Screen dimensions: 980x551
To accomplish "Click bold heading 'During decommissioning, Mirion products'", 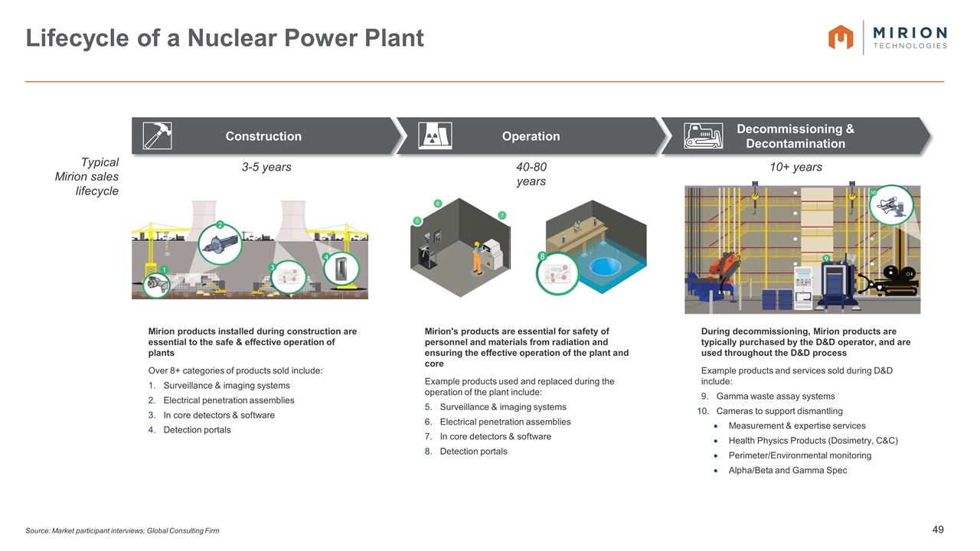I will [805, 342].
